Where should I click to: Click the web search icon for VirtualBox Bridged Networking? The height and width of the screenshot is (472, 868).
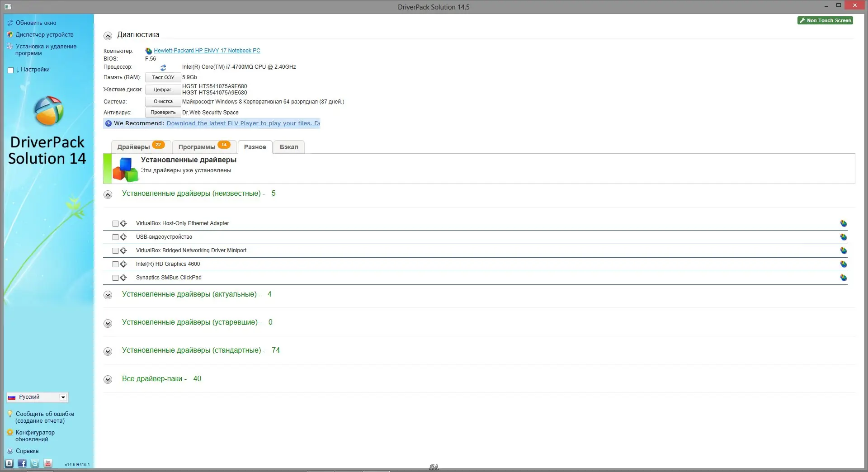click(x=843, y=250)
